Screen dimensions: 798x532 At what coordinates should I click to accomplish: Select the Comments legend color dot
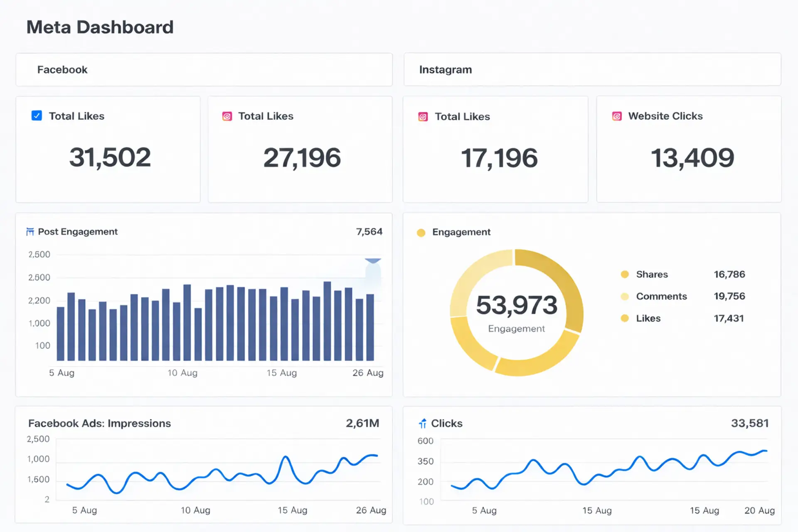point(625,296)
